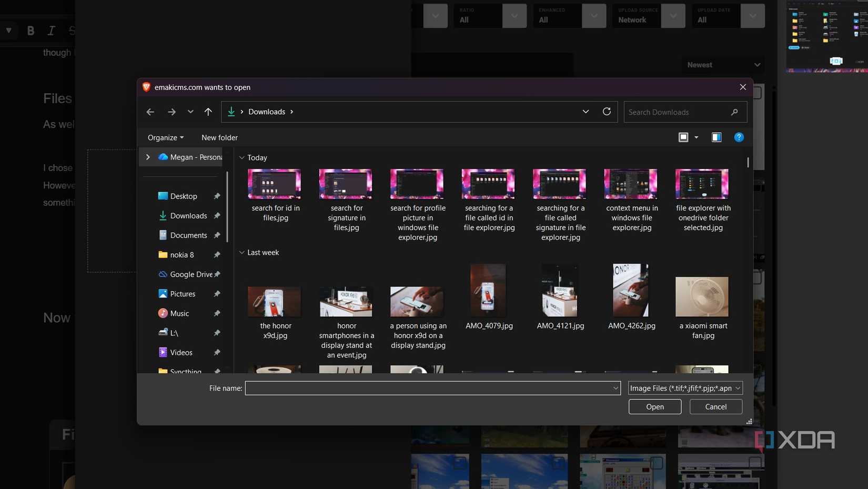Unpin Desktop using its pin icon
Viewport: 868px width, 489px height.
[x=217, y=196]
